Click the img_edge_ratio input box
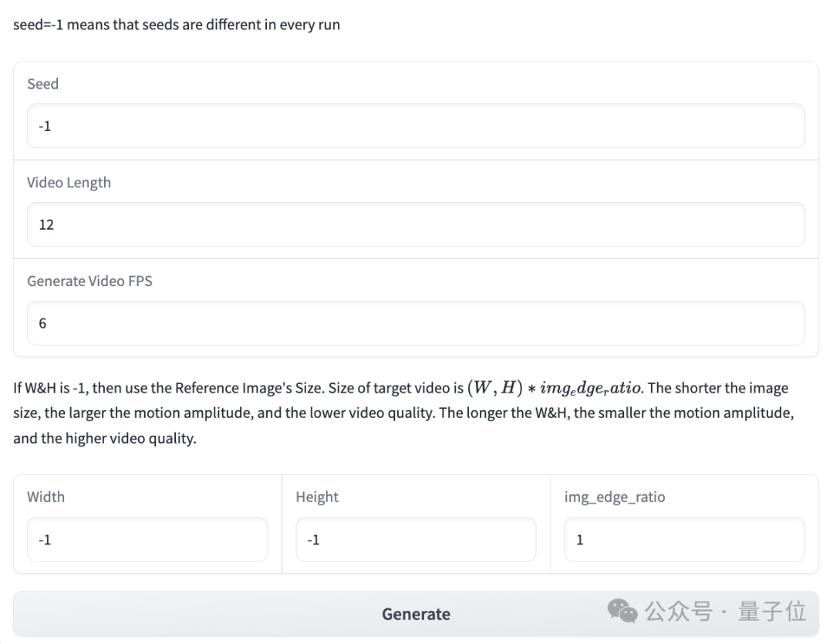 (684, 539)
